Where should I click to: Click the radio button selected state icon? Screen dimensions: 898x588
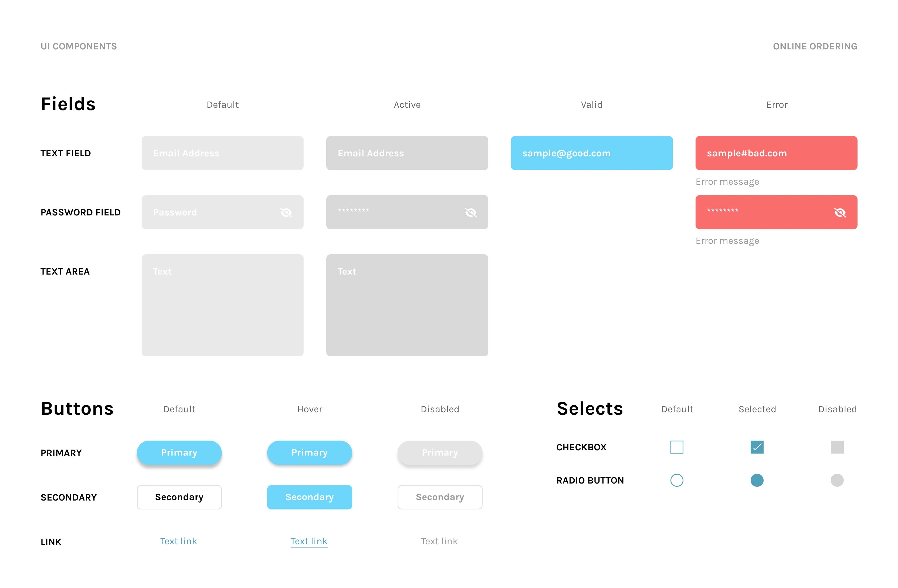757,480
